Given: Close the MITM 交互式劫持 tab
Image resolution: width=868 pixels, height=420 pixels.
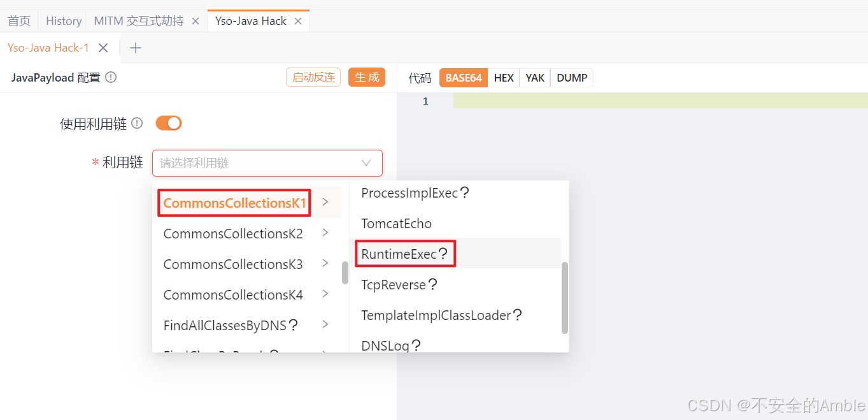Looking at the screenshot, I should click(196, 21).
